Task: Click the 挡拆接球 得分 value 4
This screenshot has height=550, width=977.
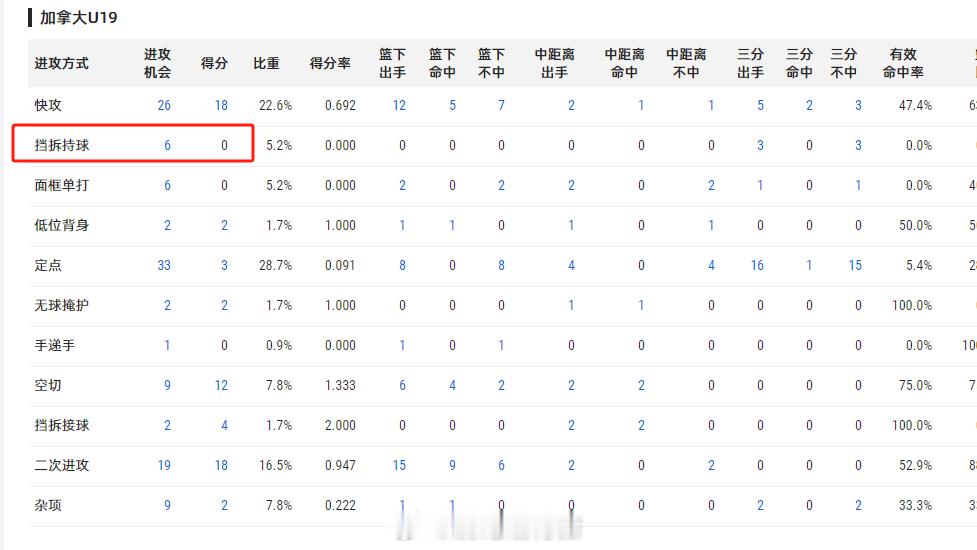Action: click(x=224, y=425)
